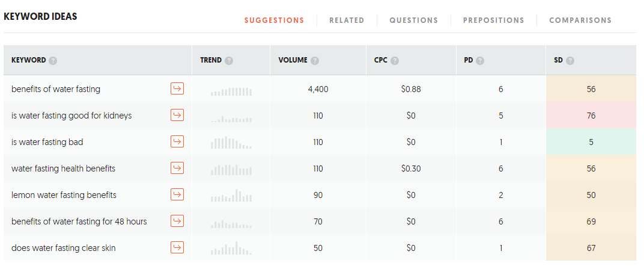Show info icon beside SD column header
Viewport: 644px width, 266px height.
(x=570, y=60)
